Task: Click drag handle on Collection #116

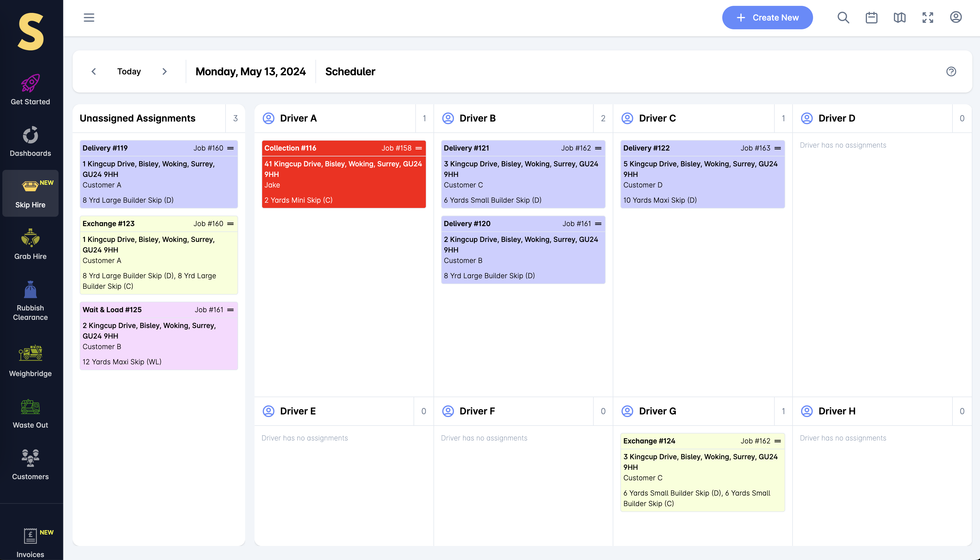Action: tap(419, 148)
